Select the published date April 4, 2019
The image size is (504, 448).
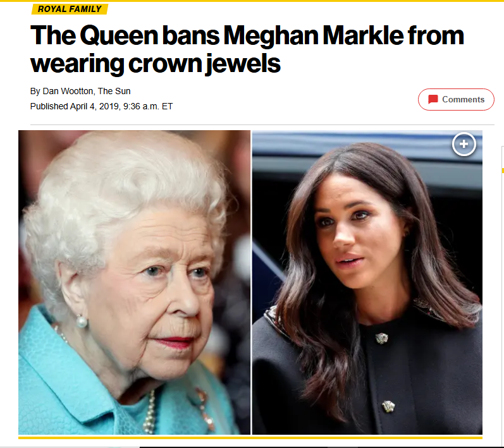[x=94, y=106]
